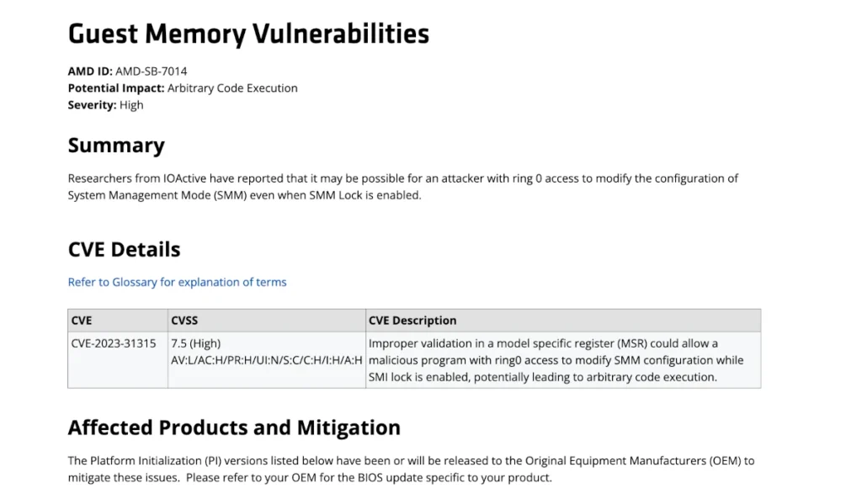Click the 7.5 (High) CVSS score
The width and height of the screenshot is (862, 504).
point(196,343)
